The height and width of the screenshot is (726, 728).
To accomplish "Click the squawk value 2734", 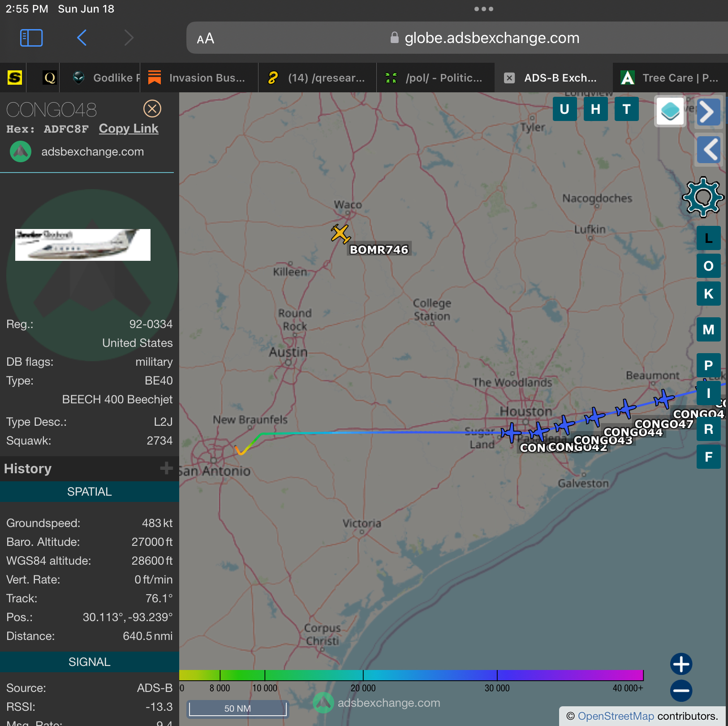I will pos(159,441).
